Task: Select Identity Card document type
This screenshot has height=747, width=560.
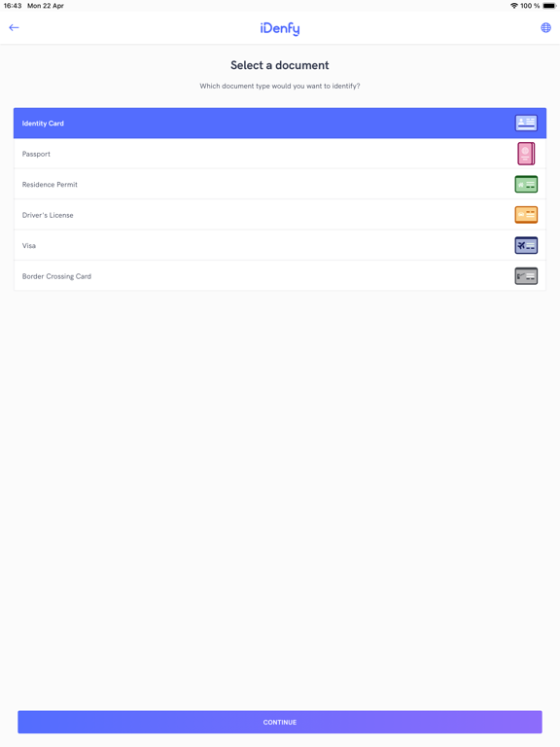Action: (280, 123)
